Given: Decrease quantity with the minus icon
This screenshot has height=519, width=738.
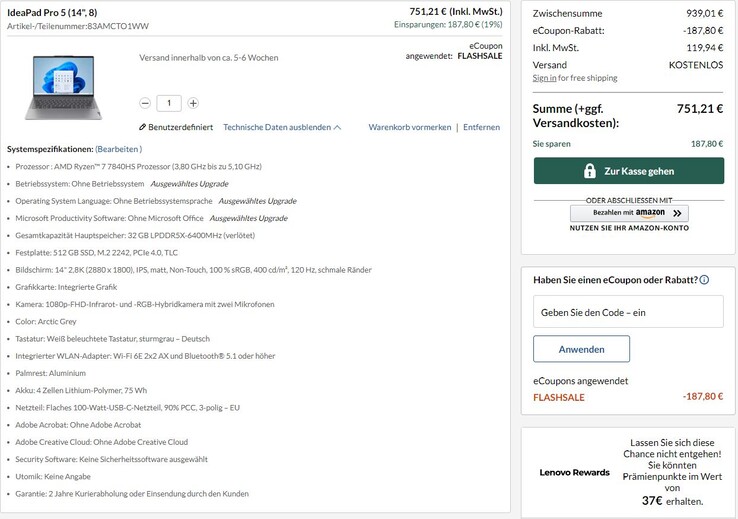Looking at the screenshot, I should [146, 103].
